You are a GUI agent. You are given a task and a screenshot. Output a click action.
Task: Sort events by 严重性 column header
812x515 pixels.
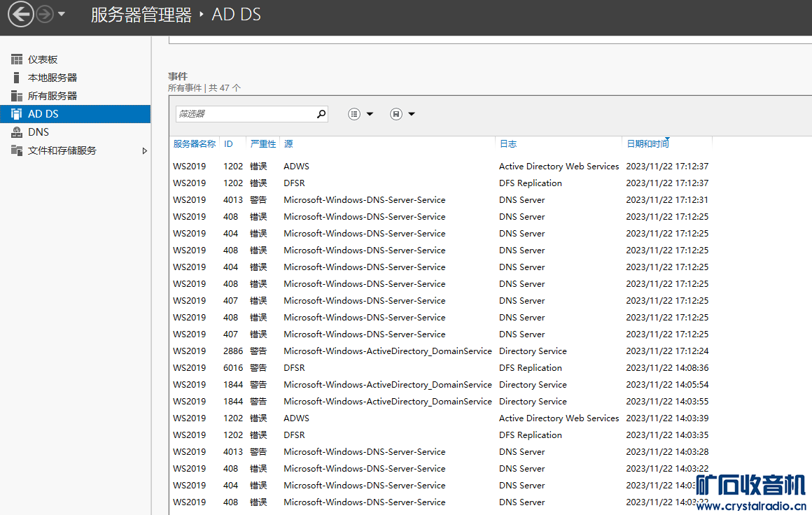pyautogui.click(x=262, y=143)
